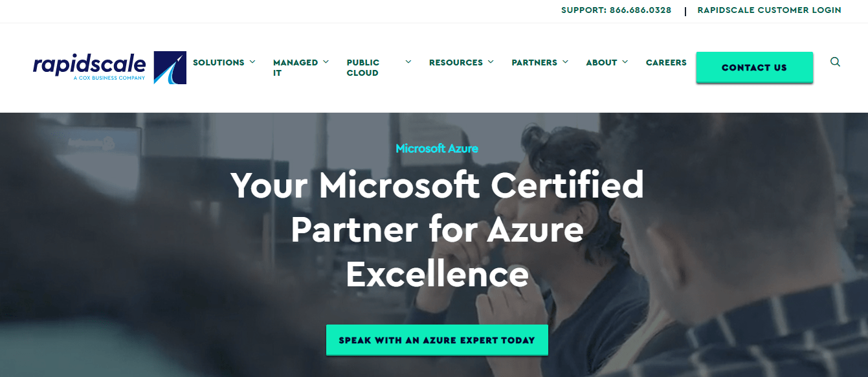Click the Contact Us button
Image resolution: width=868 pixels, height=377 pixels.
754,67
